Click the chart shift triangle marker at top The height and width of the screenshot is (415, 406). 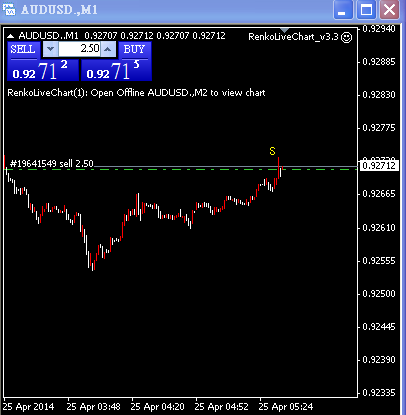284,31
